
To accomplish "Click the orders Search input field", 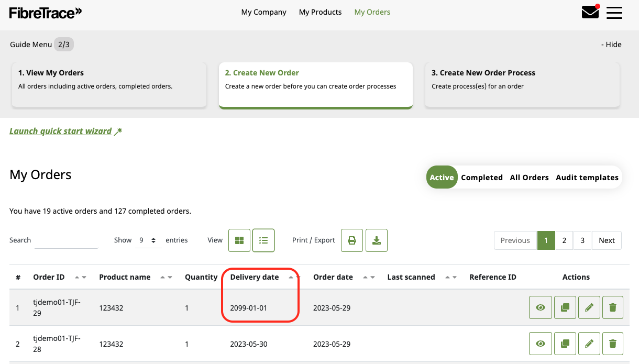I will coord(67,240).
